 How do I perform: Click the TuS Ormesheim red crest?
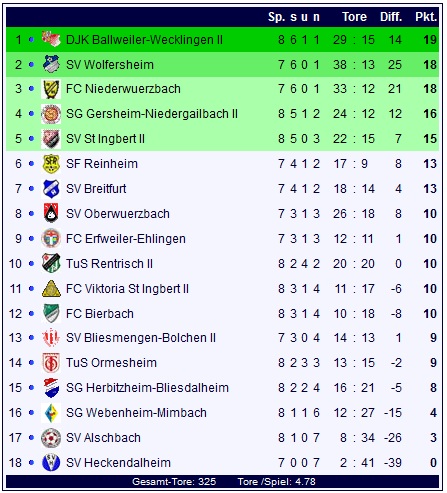coord(51,363)
